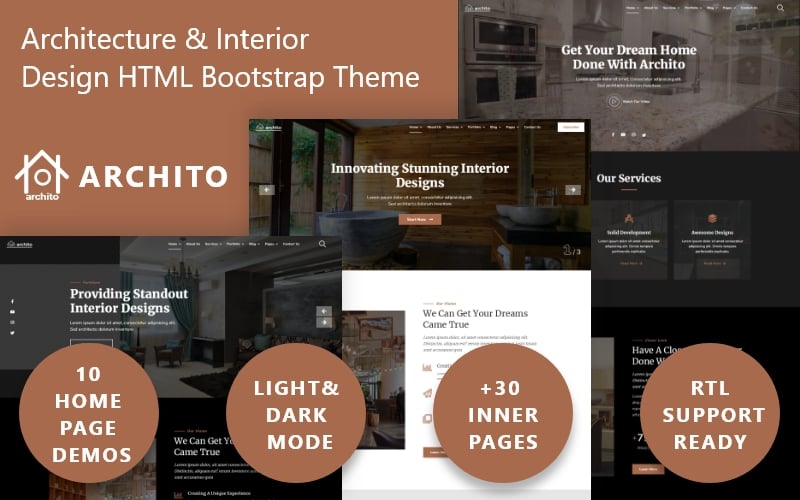Expand Pages dropdown in 'Providing Standout' navigation
This screenshot has width=800, height=500.
coord(271,244)
